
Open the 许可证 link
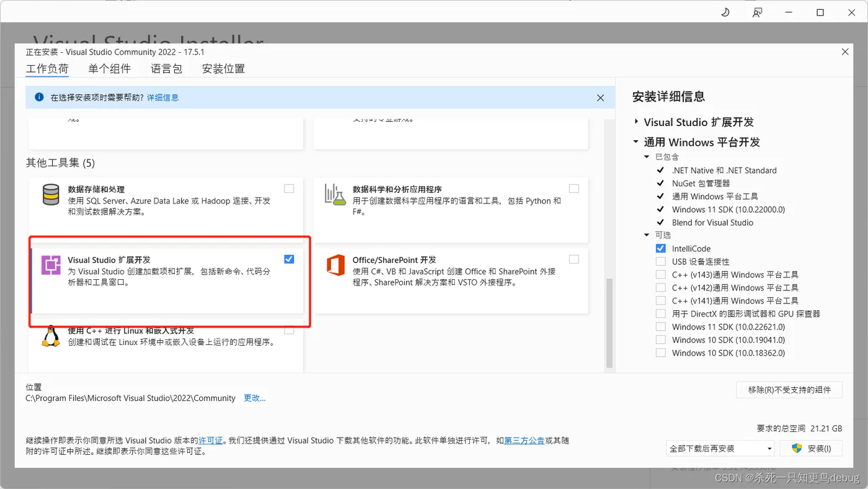pyautogui.click(x=211, y=440)
